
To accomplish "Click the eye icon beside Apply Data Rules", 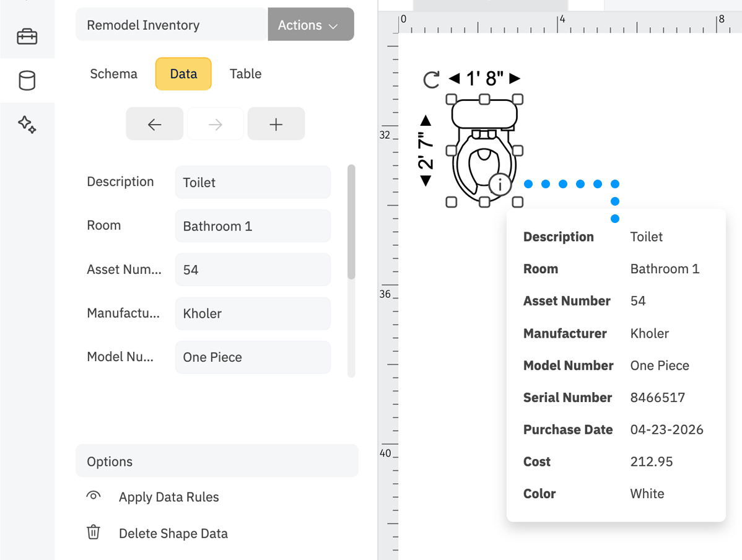I will tap(94, 496).
